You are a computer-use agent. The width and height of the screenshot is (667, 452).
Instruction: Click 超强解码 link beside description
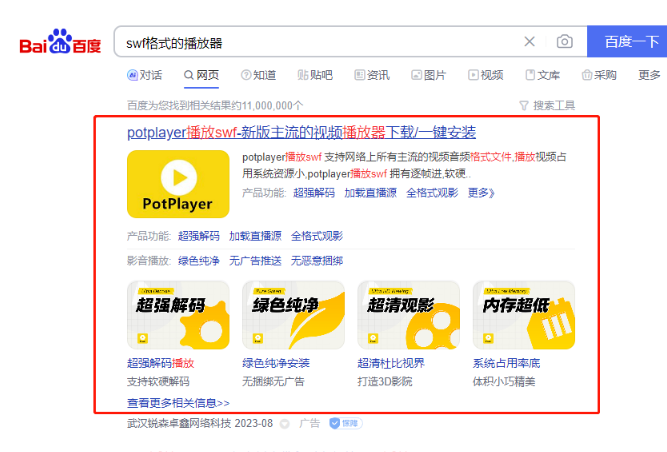pyautogui.click(x=314, y=193)
